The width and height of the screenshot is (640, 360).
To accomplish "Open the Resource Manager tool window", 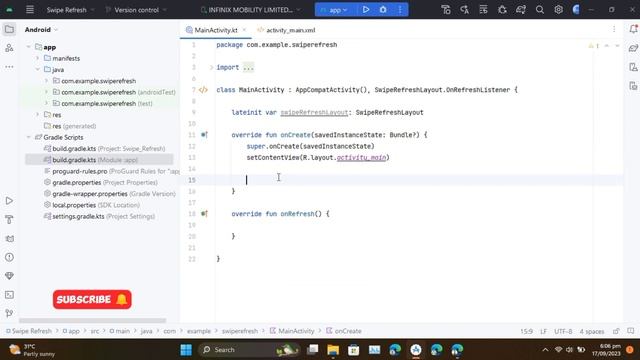I will click(x=9, y=48).
